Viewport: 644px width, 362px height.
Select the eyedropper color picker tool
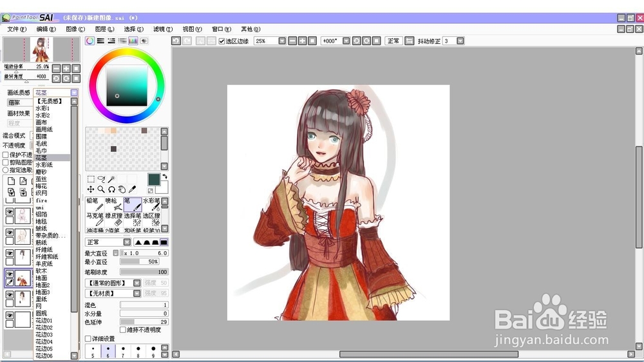click(x=132, y=189)
